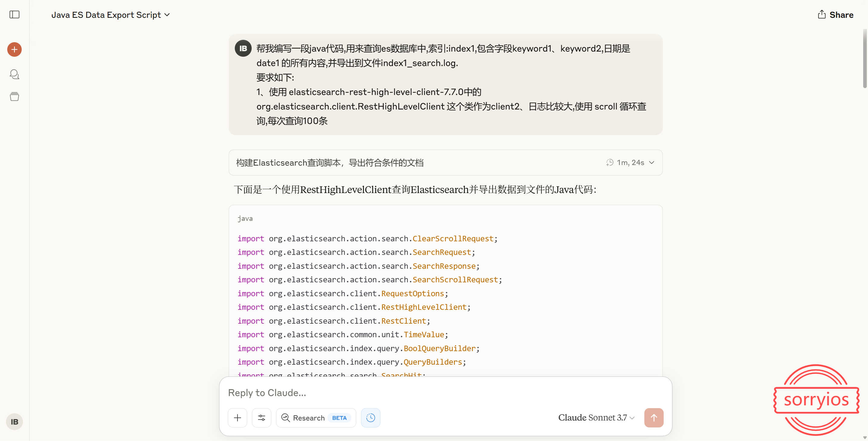Click the SearchScrollRequest import line
The height and width of the screenshot is (441, 868).
[x=370, y=280]
